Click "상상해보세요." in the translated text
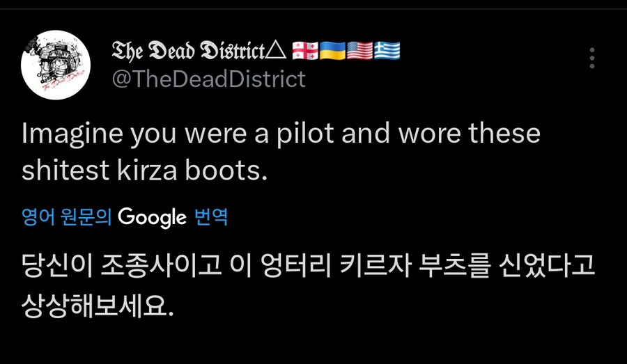This screenshot has width=627, height=364. click(97, 305)
